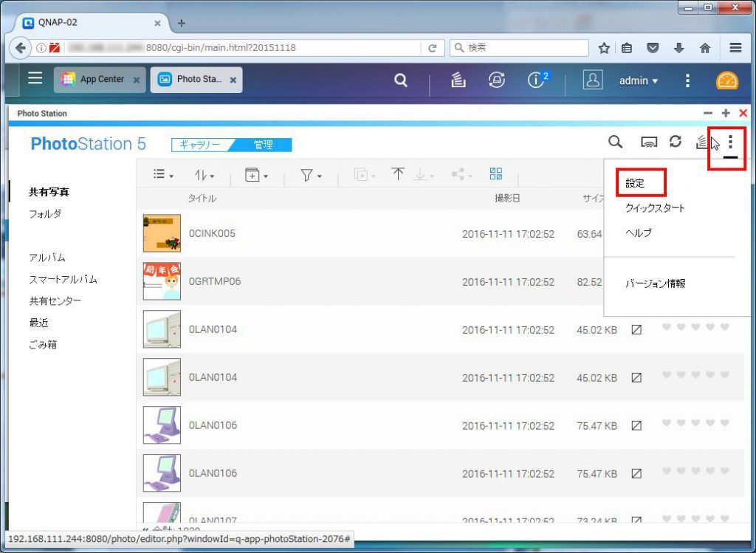The image size is (756, 553).
Task: Open Firefox bookmarks list icon
Action: pyautogui.click(x=627, y=48)
